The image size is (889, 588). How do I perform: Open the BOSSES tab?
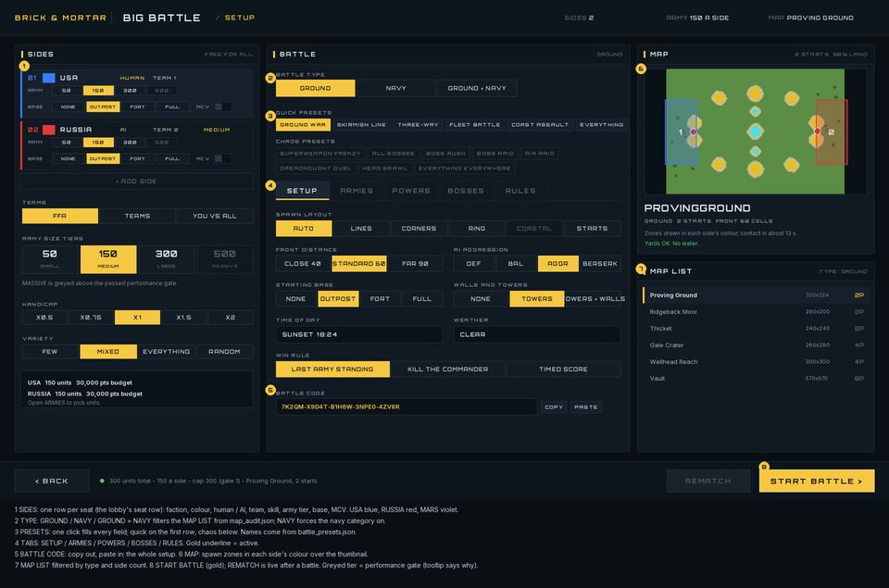pyautogui.click(x=466, y=191)
